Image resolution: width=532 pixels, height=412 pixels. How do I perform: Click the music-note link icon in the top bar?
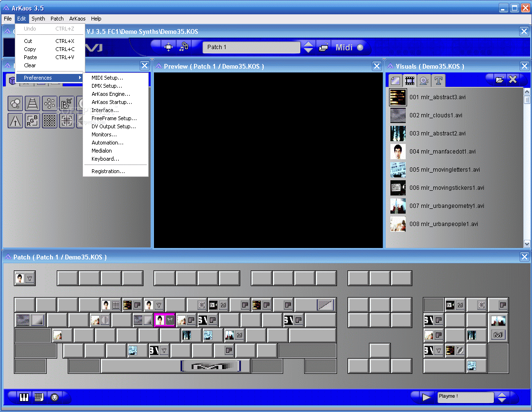(x=184, y=47)
